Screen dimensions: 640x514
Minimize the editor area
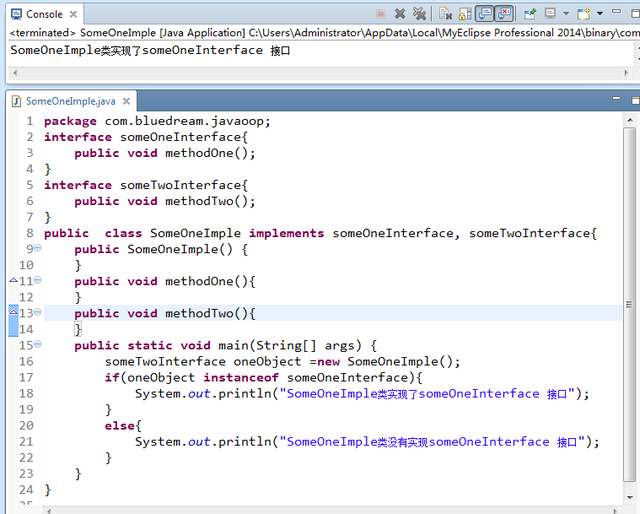click(616, 99)
